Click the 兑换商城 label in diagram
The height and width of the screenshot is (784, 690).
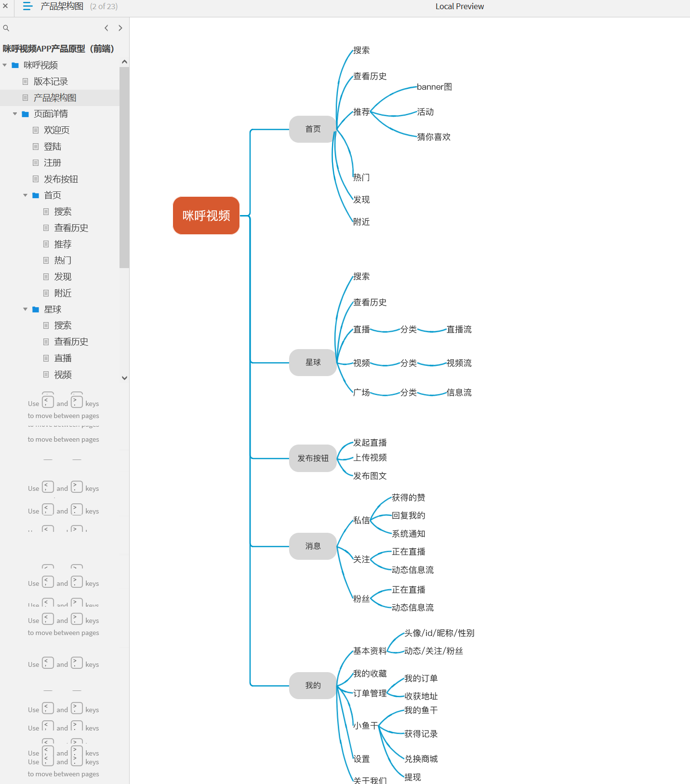[x=421, y=759]
